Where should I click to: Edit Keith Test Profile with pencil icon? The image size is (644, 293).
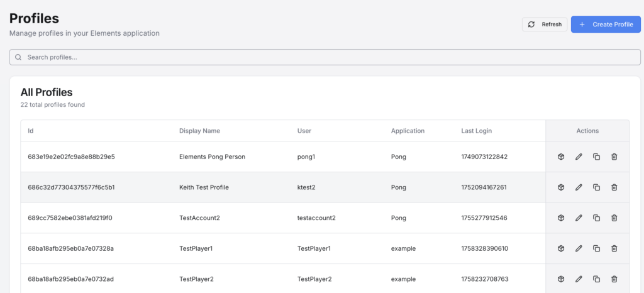(x=579, y=187)
